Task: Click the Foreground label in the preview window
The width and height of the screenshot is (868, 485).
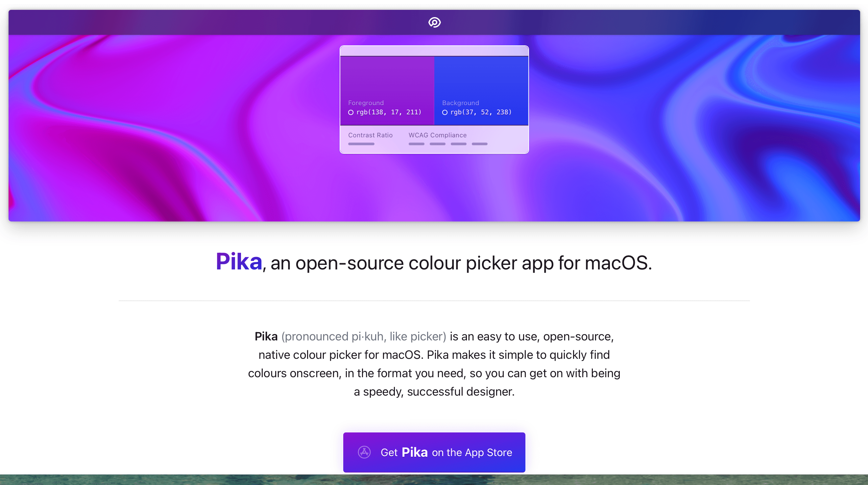Action: tap(366, 103)
